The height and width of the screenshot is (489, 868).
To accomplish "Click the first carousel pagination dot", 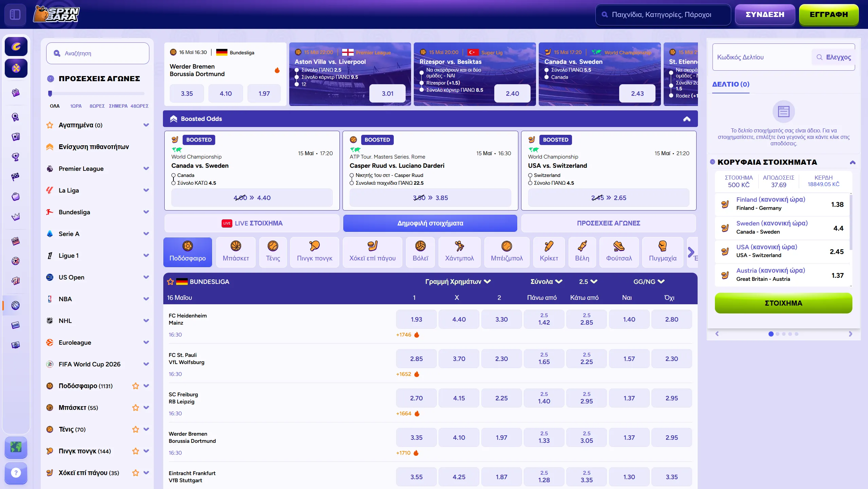I will [x=771, y=334].
